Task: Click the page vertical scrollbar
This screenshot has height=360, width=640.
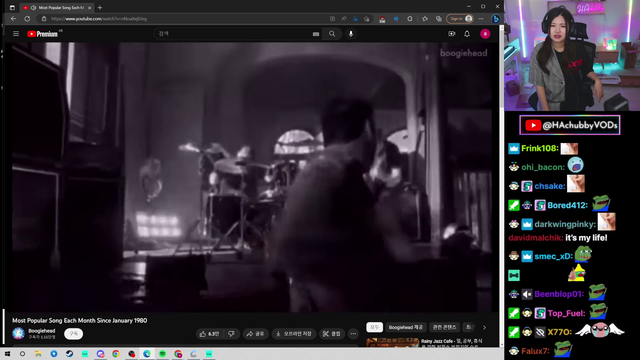Action: coord(502,186)
